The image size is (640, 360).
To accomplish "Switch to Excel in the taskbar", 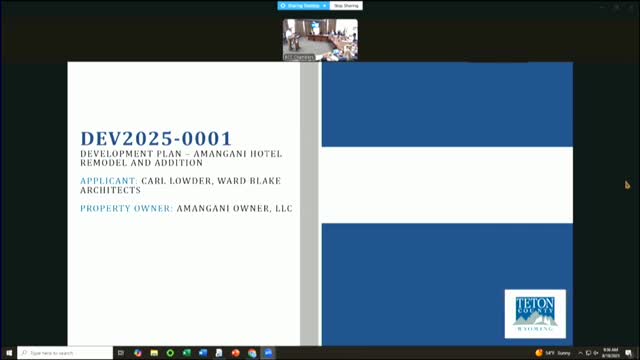I will point(187,353).
